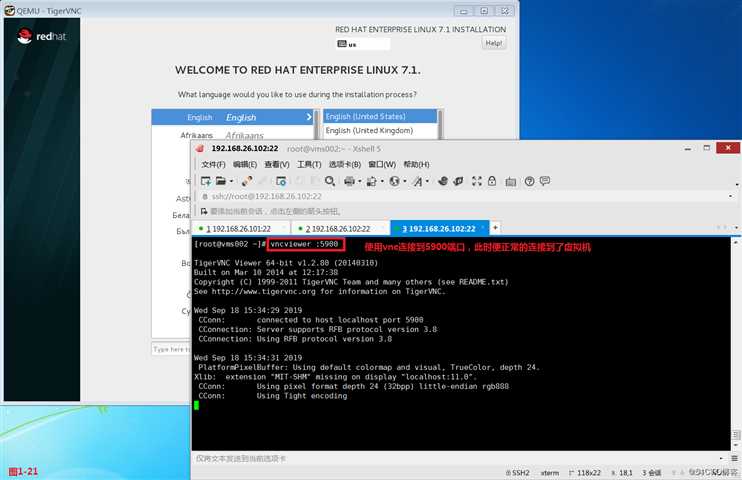The width and height of the screenshot is (742, 480).
Task: Expand the compose bar small dropdown arrow
Action: coord(721,458)
